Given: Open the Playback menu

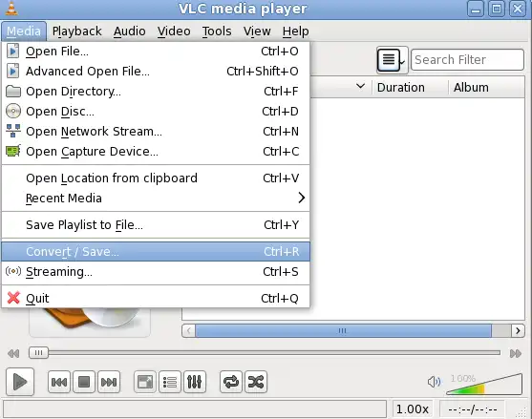Looking at the screenshot, I should (x=77, y=31).
